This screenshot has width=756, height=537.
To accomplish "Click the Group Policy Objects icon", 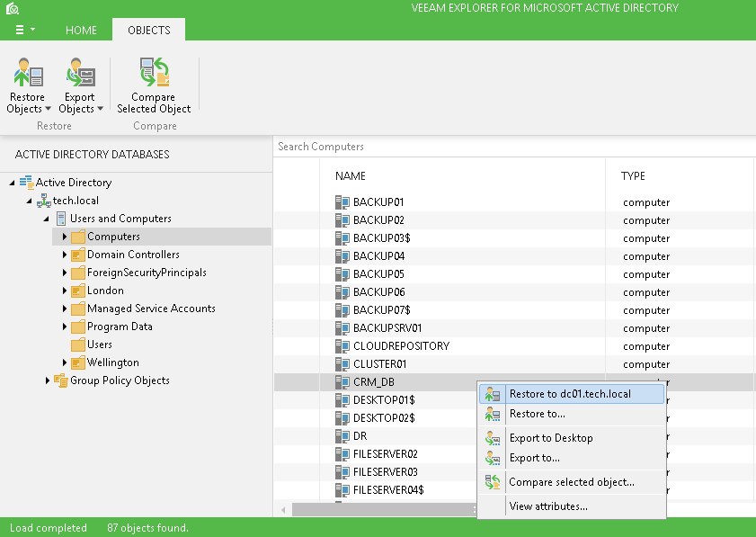I will 61,380.
